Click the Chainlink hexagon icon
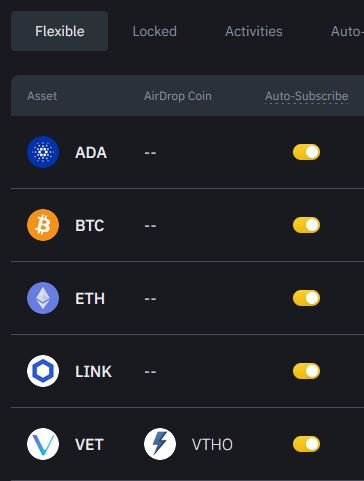Image resolution: width=364 pixels, height=481 pixels. click(x=43, y=371)
